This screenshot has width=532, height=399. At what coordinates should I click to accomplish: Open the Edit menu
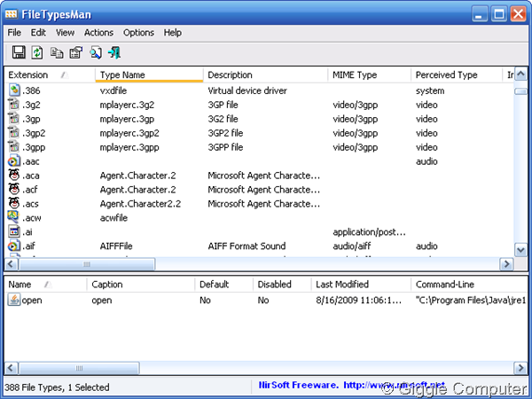(x=38, y=33)
